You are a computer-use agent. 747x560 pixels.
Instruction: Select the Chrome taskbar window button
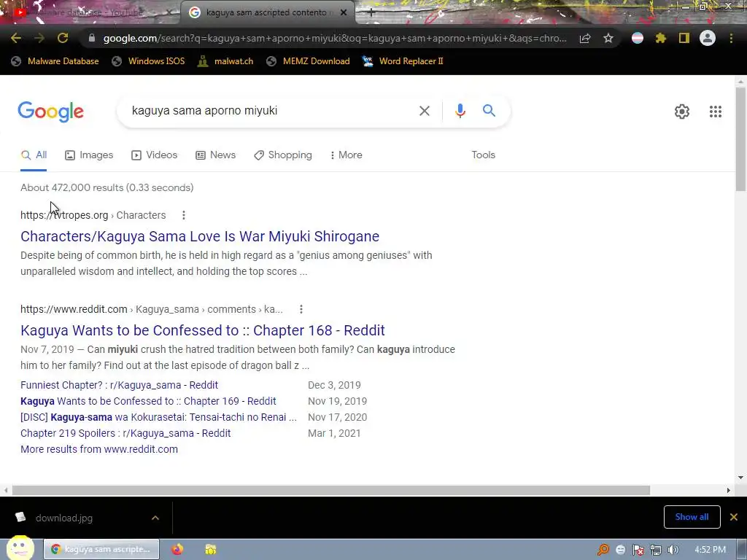point(101,549)
